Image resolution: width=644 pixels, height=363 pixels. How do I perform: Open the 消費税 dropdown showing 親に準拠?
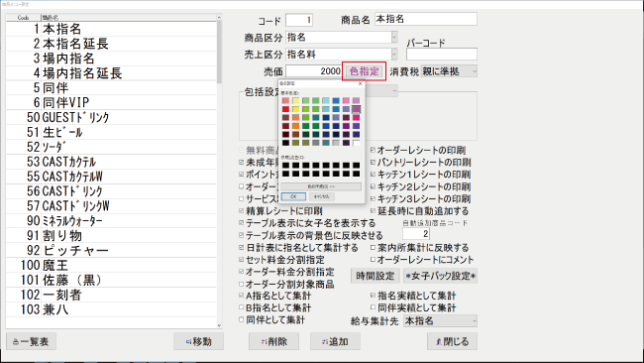pos(449,71)
